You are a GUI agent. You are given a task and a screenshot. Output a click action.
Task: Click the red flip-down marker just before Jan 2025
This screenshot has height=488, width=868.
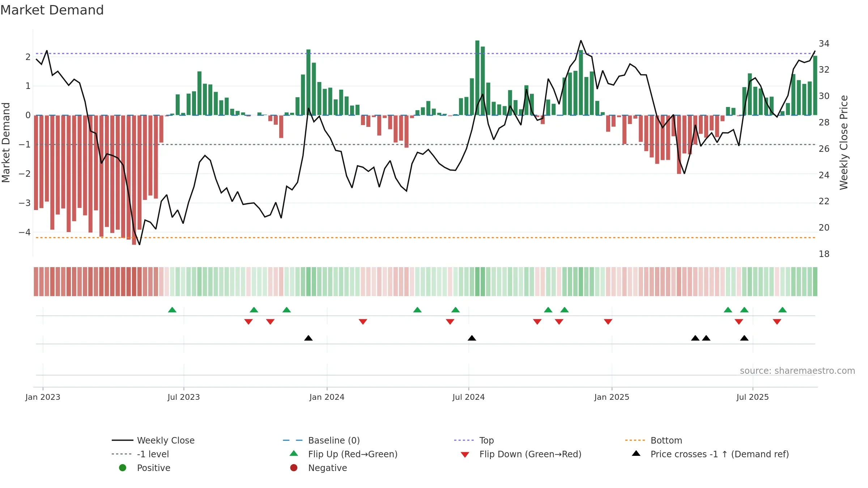tap(608, 322)
